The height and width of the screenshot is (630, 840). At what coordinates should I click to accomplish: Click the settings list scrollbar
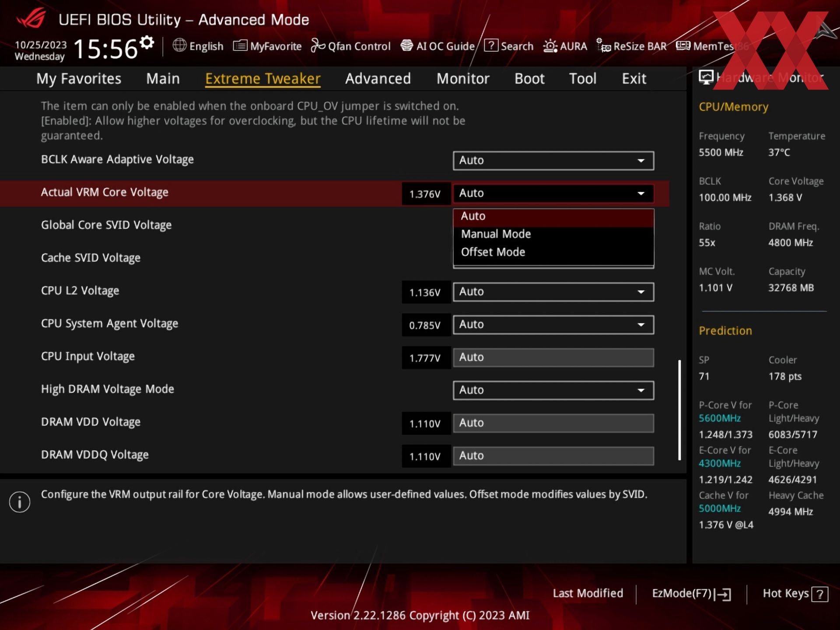pyautogui.click(x=679, y=410)
